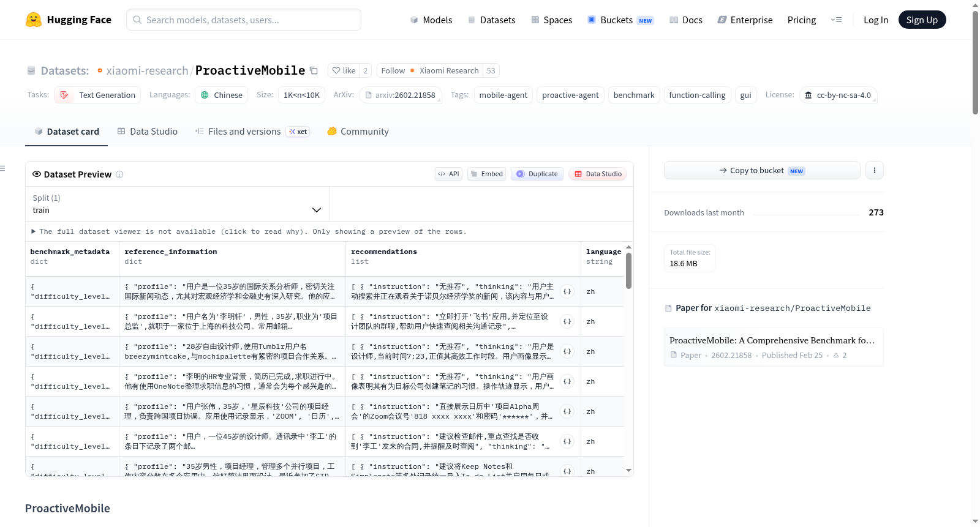Click the Sign Up button
The image size is (980, 527).
[x=922, y=20]
